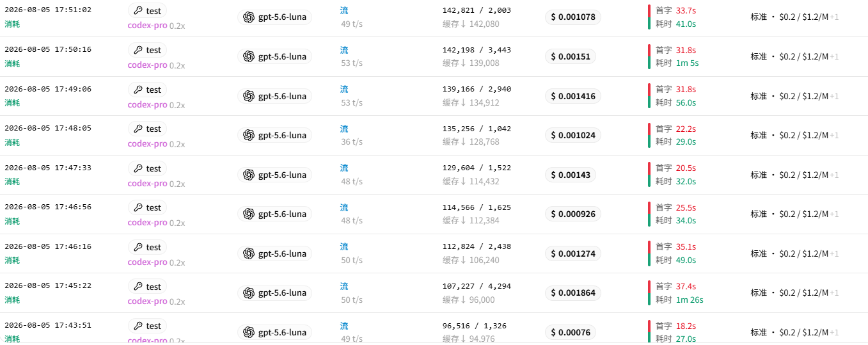
Task: Select the timestamp 2026-08-05 17:45:22
Action: [48, 285]
